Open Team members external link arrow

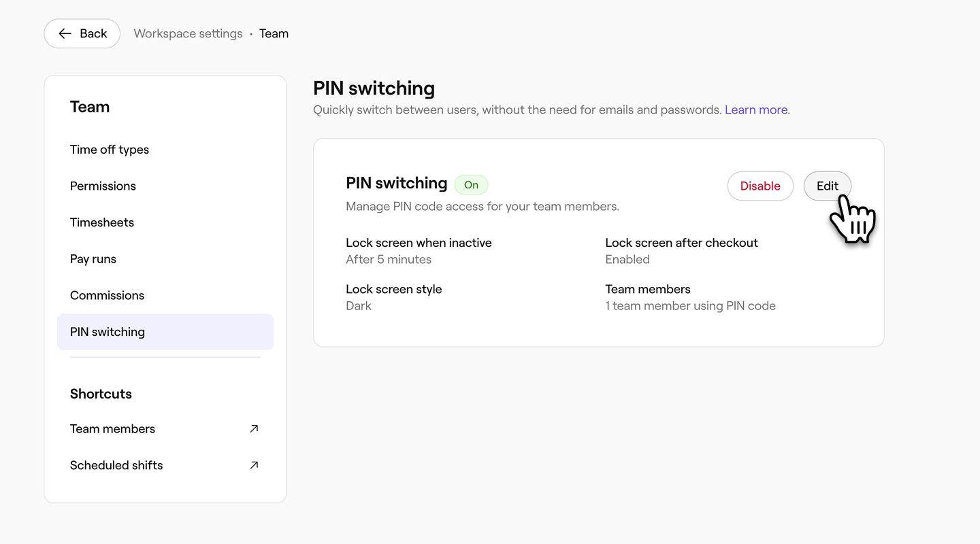click(254, 428)
